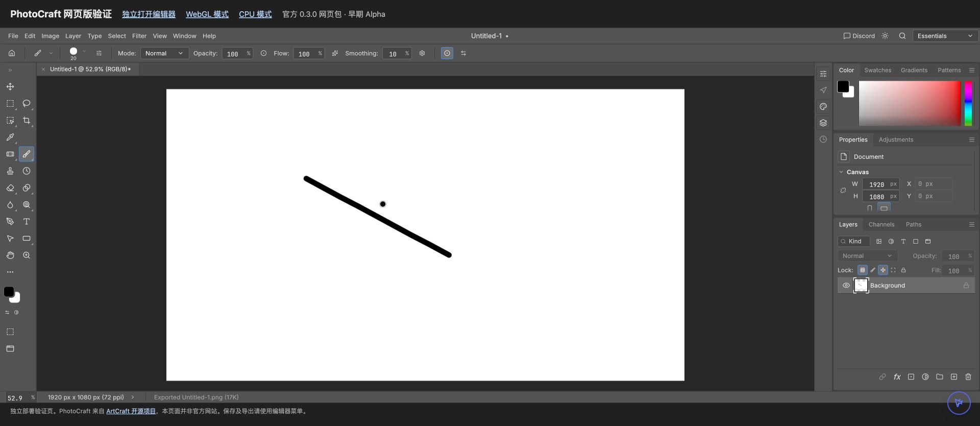Screen dimensions: 980x426
Task: Open brush settings panel icon
Action: 99,53
